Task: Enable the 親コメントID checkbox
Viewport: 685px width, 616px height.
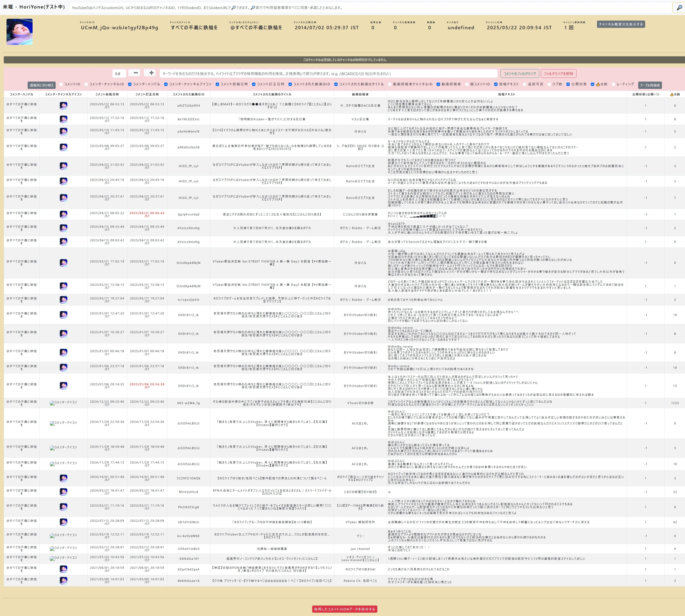Action: 467,84
